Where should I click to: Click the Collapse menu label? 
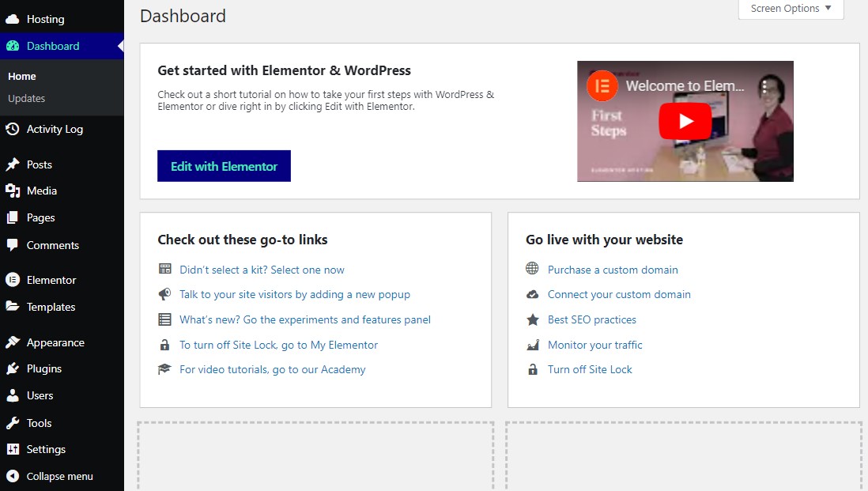60,476
